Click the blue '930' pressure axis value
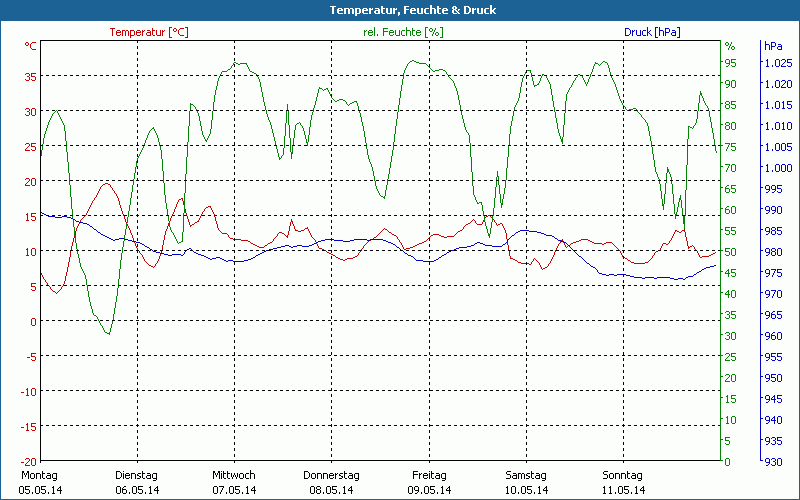 coord(773,462)
